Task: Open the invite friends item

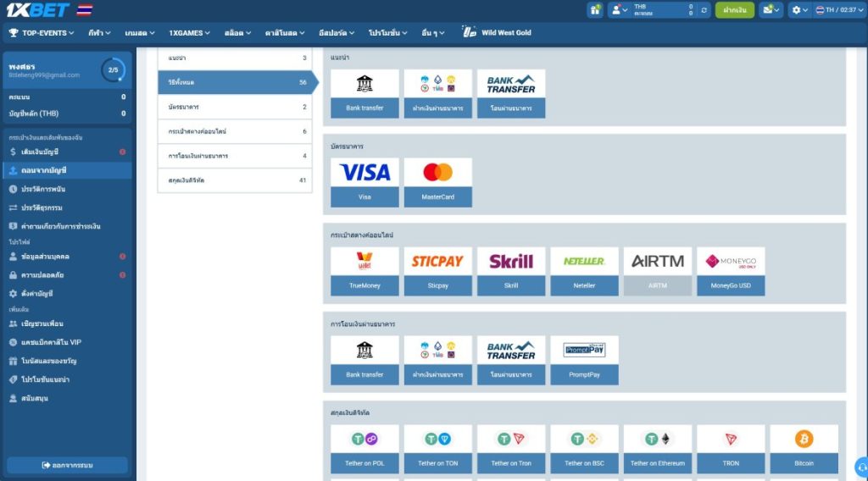Action: tap(67, 323)
